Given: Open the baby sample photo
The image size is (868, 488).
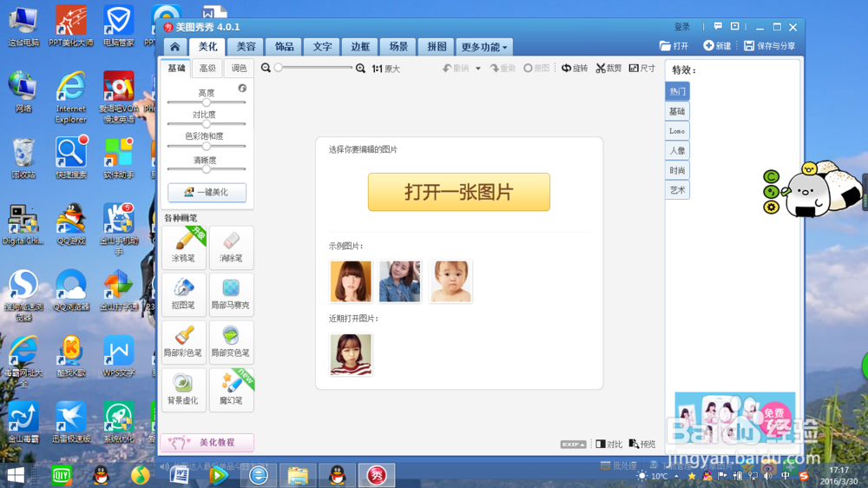Looking at the screenshot, I should [450, 281].
